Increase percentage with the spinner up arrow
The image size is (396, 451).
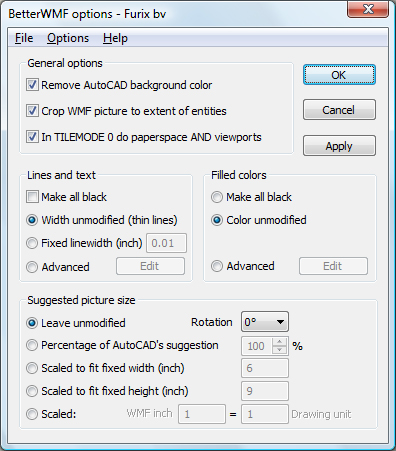[279, 342]
